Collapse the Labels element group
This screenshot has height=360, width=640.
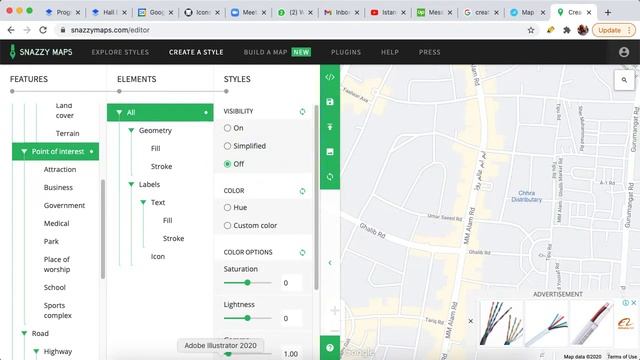pos(131,184)
